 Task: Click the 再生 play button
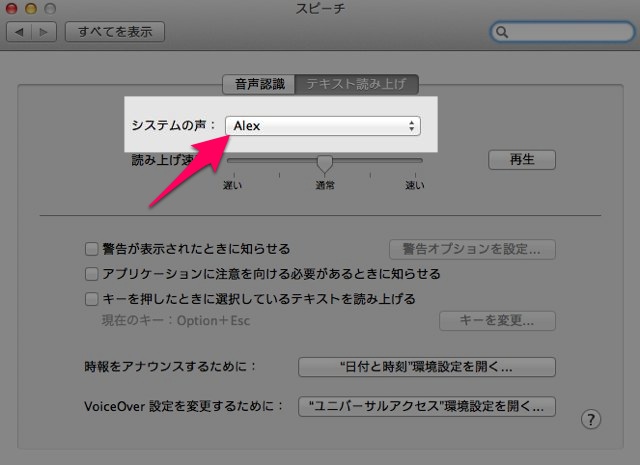point(522,160)
